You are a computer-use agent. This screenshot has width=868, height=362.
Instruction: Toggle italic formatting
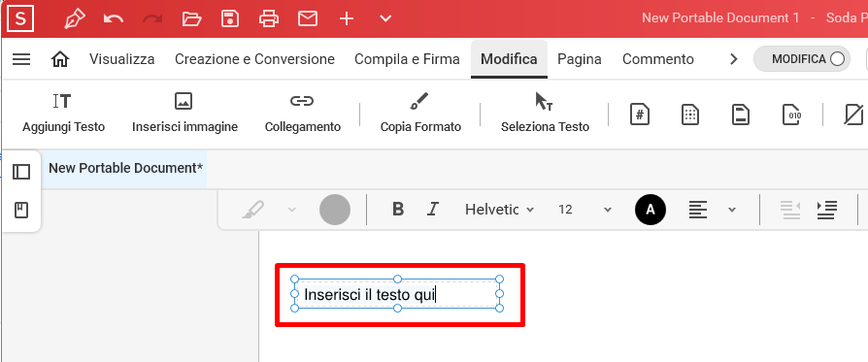click(x=432, y=210)
